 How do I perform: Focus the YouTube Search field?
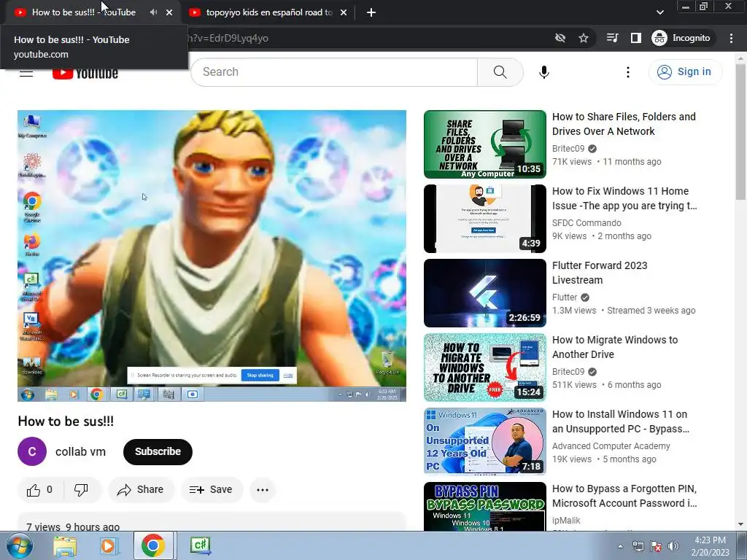(x=334, y=72)
